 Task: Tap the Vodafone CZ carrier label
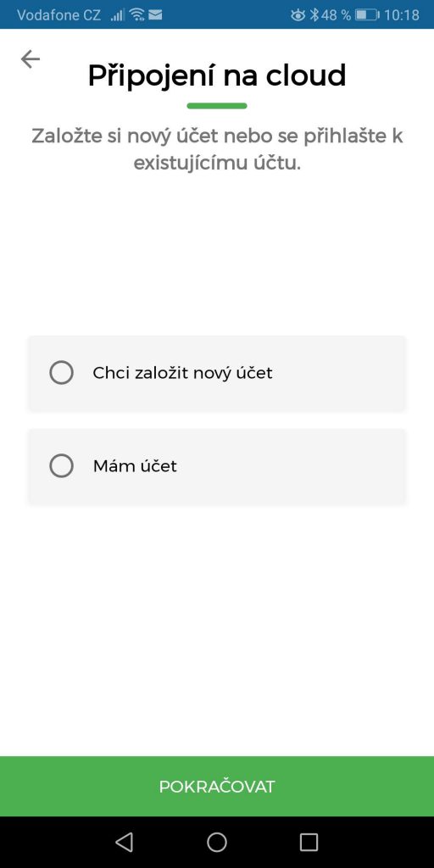click(59, 15)
